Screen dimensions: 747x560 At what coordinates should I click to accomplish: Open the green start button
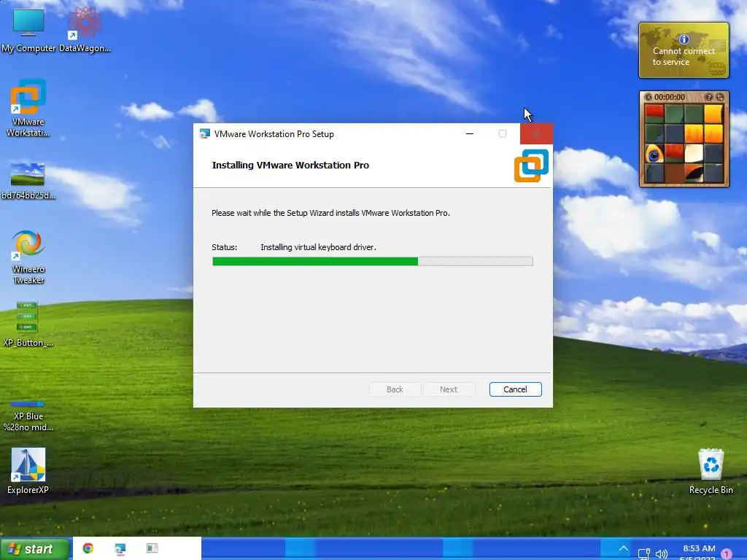coord(35,549)
